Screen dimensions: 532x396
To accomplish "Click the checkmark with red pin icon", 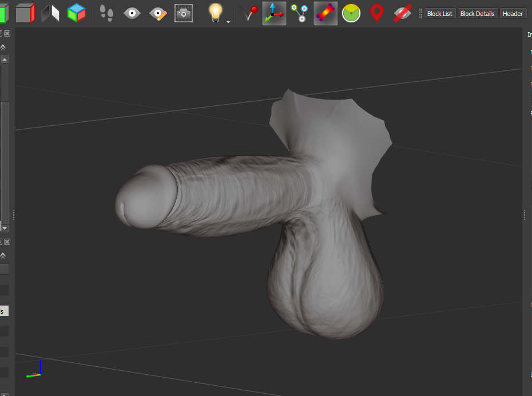I will [249, 13].
